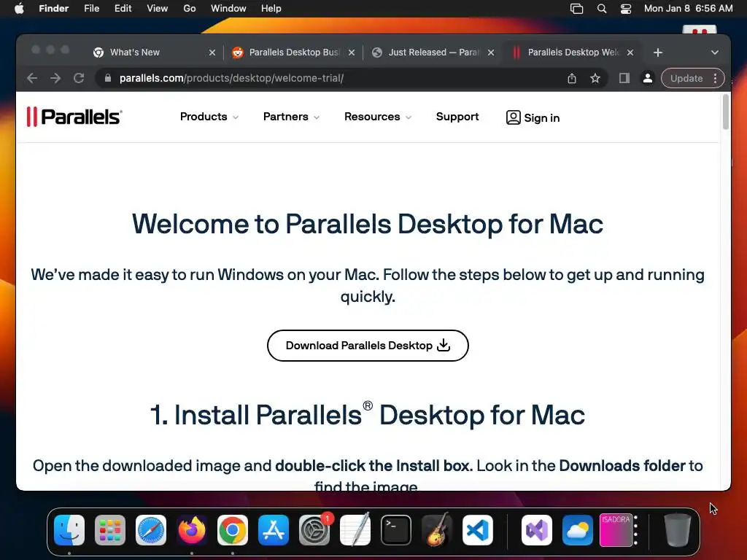Viewport: 747px width, 560px height.
Task: Click the address bar URL field
Action: click(x=333, y=78)
